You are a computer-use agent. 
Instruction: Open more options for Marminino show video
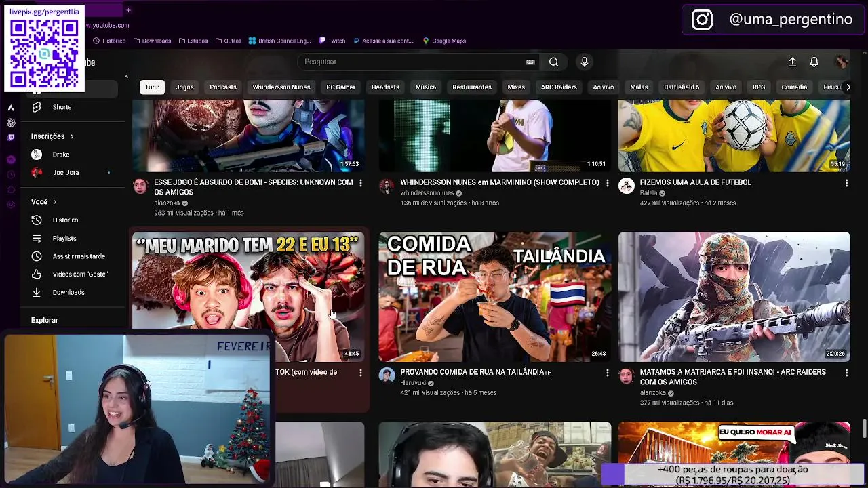[x=607, y=183]
